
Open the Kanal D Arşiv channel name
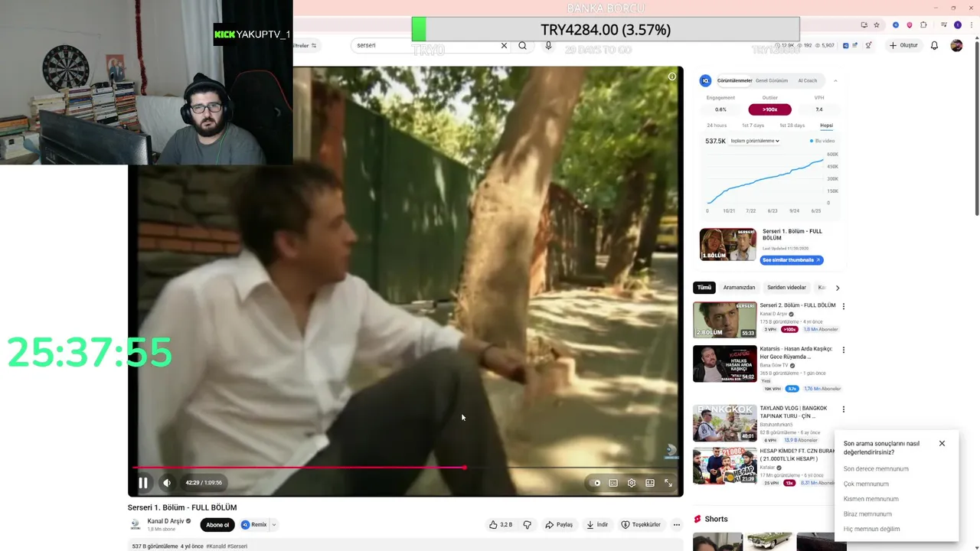pos(165,521)
